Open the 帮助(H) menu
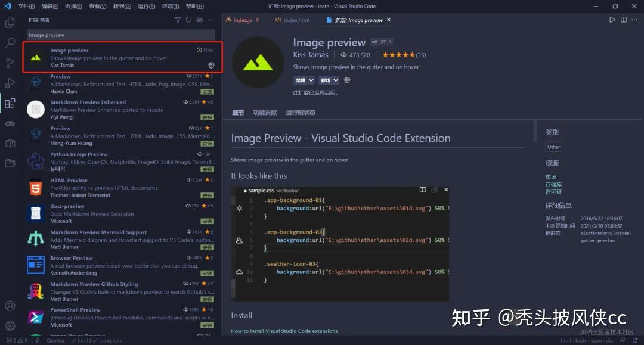 tap(194, 6)
